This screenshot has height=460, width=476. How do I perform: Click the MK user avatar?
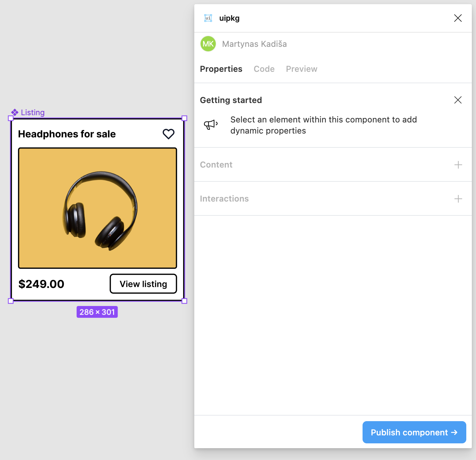[208, 44]
